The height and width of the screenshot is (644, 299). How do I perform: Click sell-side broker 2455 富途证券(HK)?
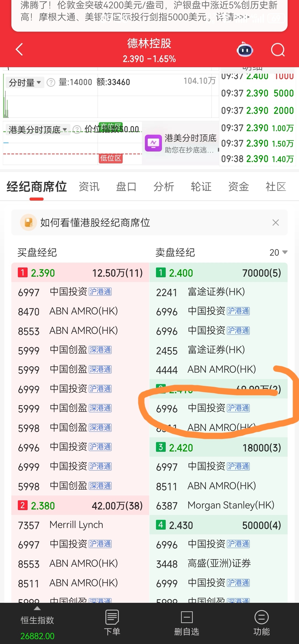(218, 350)
